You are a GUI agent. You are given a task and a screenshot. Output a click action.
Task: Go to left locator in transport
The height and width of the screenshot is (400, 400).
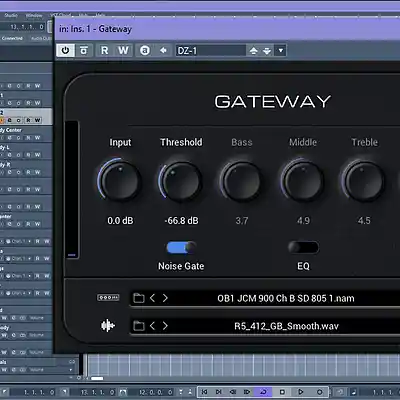204,392
